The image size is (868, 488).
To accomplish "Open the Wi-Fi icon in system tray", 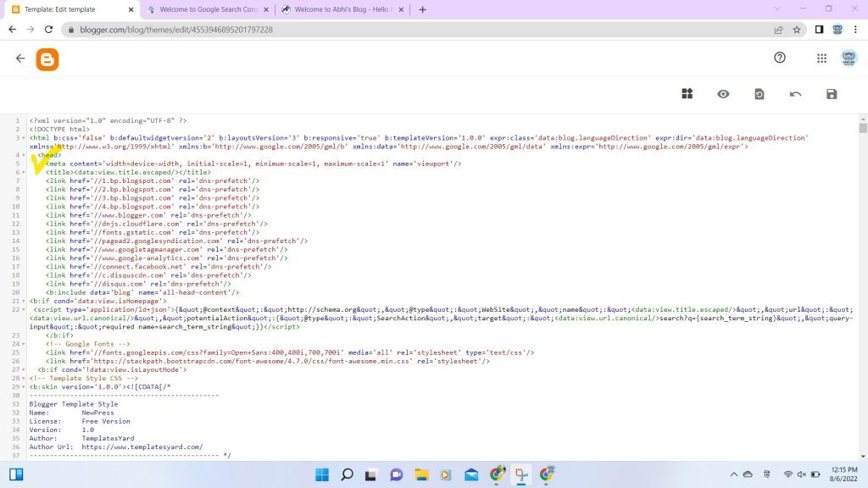I will click(788, 474).
